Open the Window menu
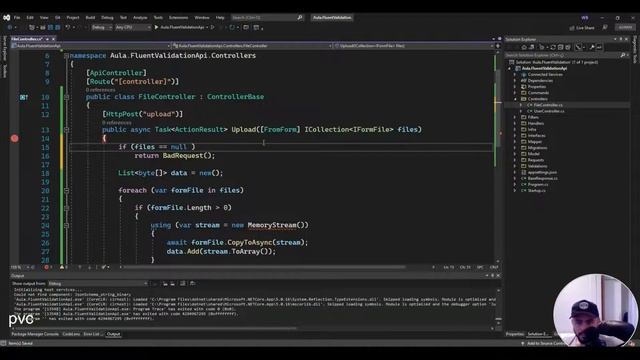This screenshot has height=360, width=640. [x=202, y=18]
